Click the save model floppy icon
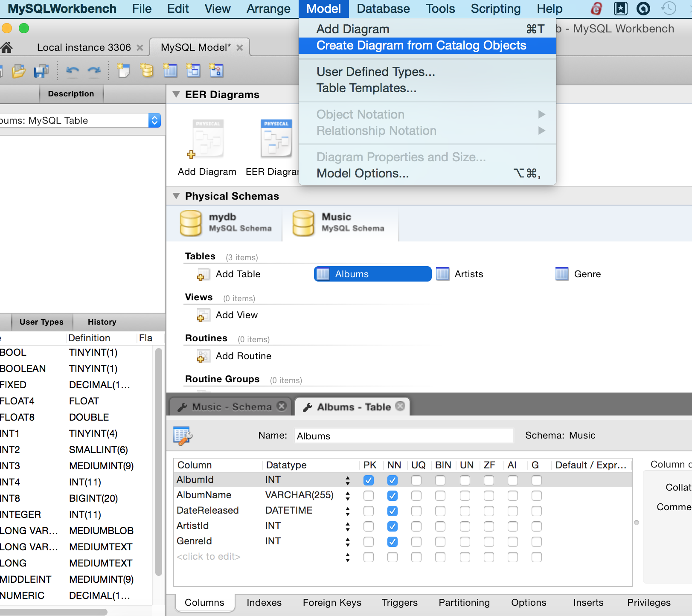This screenshot has width=692, height=616. coord(41,71)
